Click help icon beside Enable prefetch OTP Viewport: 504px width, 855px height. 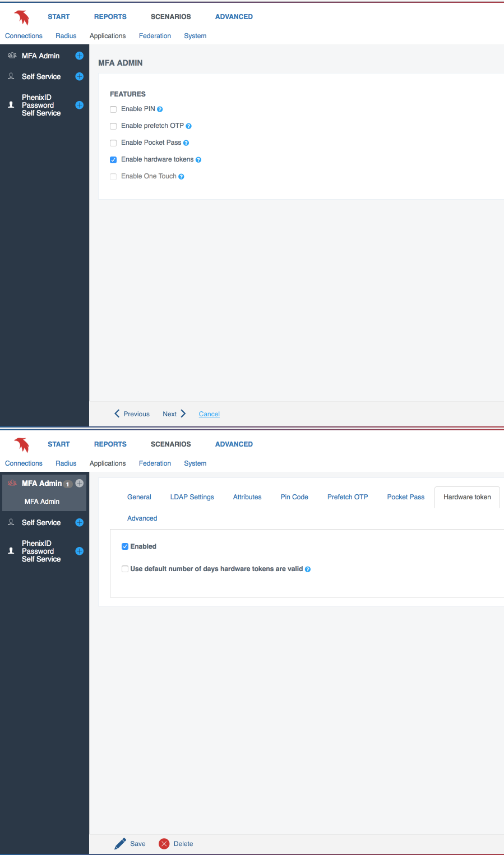tap(188, 126)
